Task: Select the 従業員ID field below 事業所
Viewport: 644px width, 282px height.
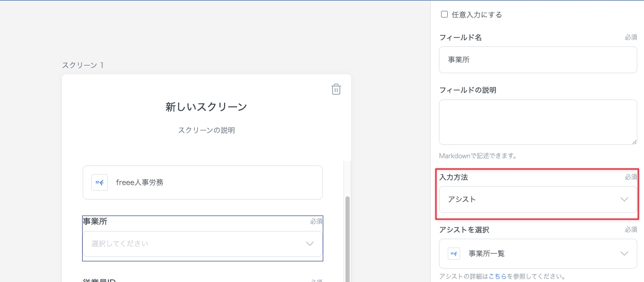Action: [x=99, y=280]
